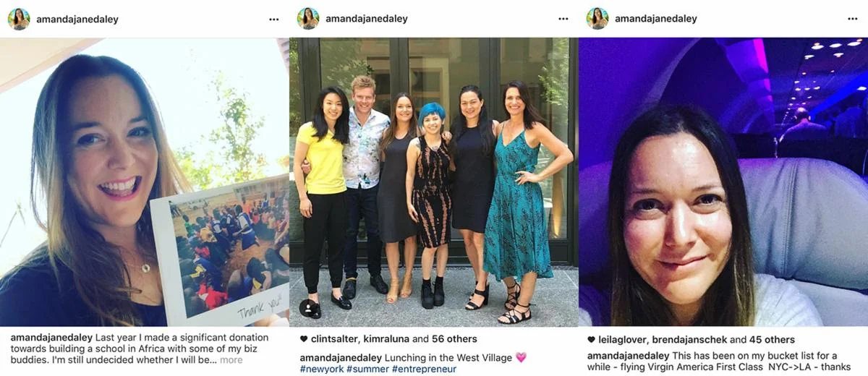Tap the tagged-people icon on the group photo
This screenshot has width=868, height=376.
pos(310,308)
